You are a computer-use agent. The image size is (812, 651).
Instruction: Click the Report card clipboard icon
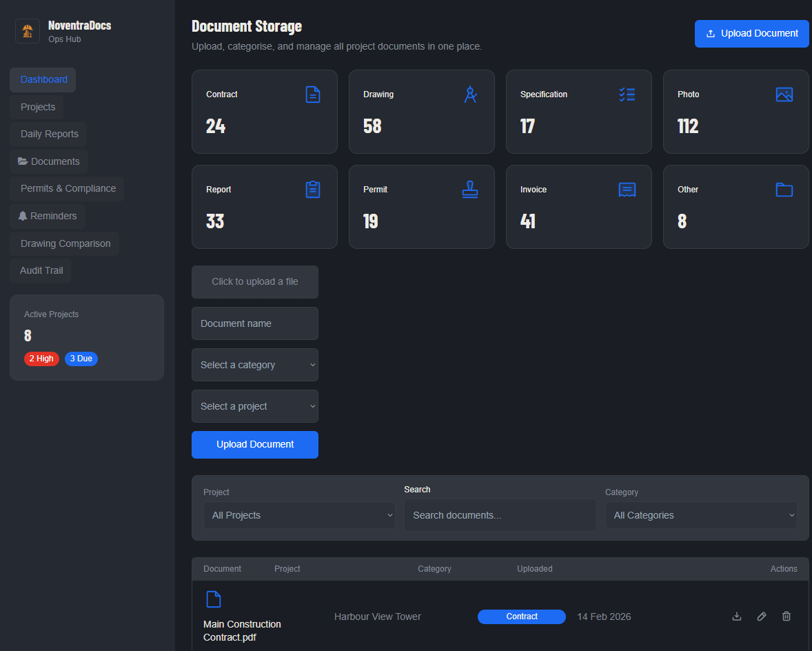[313, 190]
